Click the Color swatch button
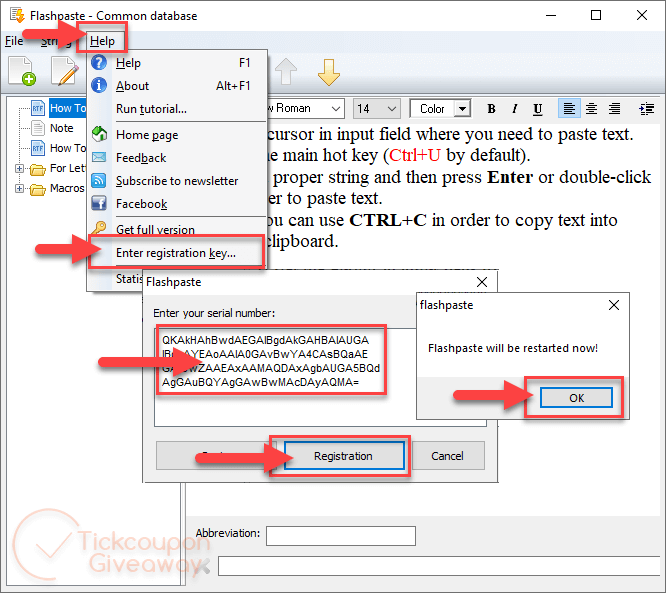Screen dimensions: 666x593 point(432,109)
